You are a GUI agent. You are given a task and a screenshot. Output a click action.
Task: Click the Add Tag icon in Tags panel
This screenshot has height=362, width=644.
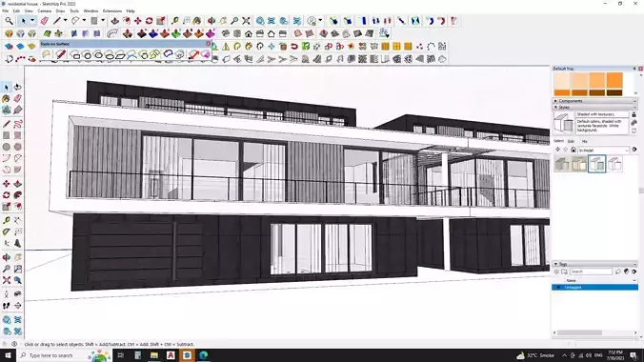(x=557, y=271)
